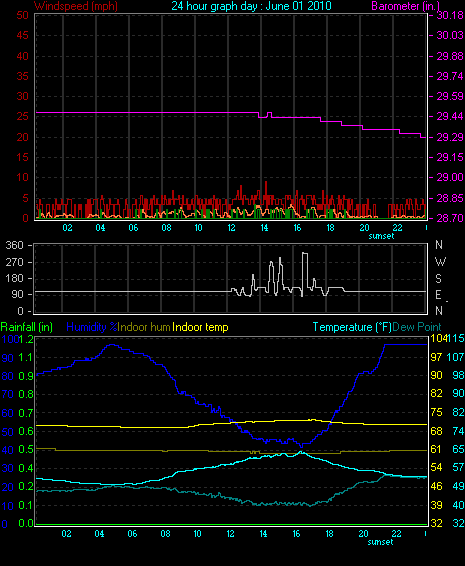465x566 pixels.
Task: Click the W compass label on direction chart
Action: click(x=440, y=262)
